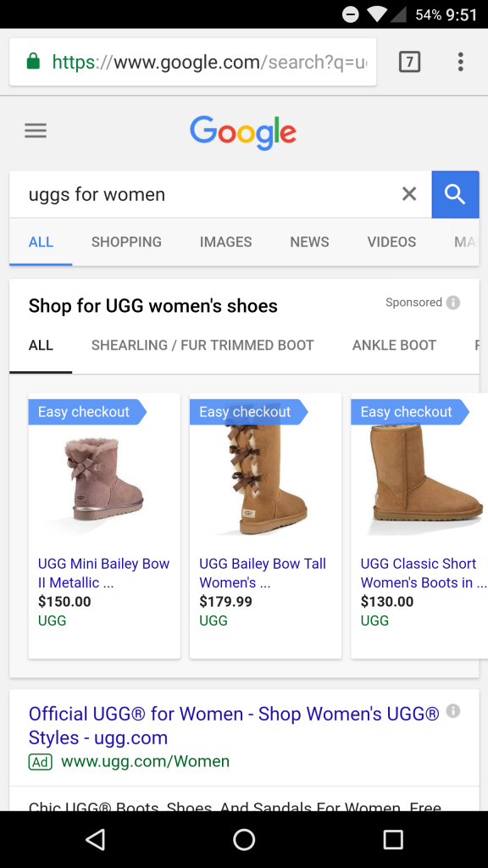Tap the Android recent apps button
This screenshot has height=868, width=488.
click(393, 840)
